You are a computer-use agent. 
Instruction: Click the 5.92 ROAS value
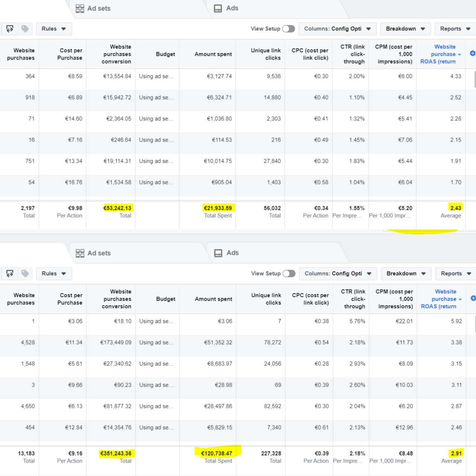coord(456,321)
